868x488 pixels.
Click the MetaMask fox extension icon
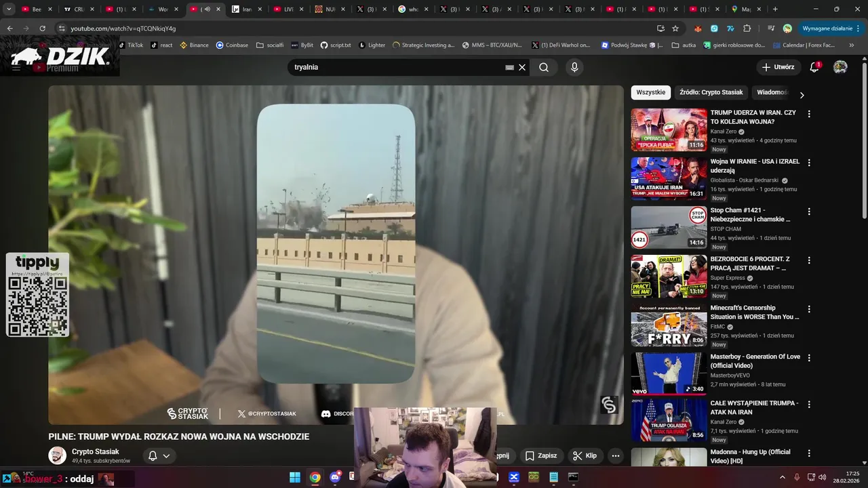(698, 28)
